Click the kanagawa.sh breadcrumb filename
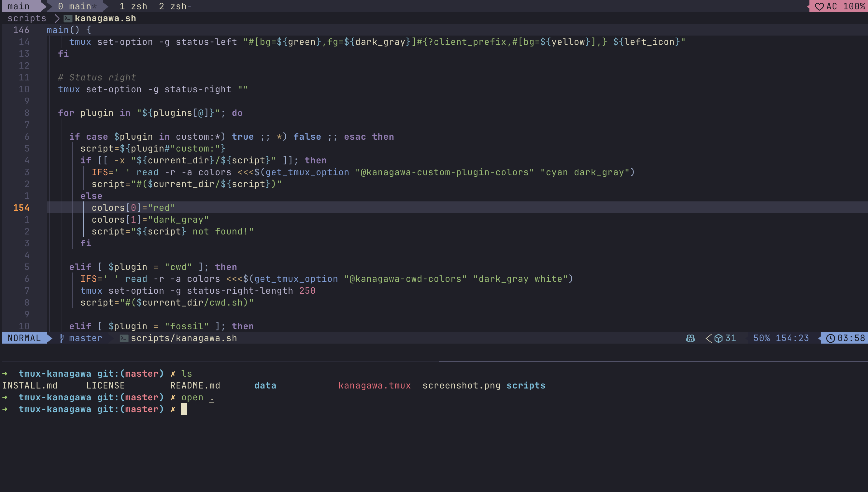 pos(105,19)
